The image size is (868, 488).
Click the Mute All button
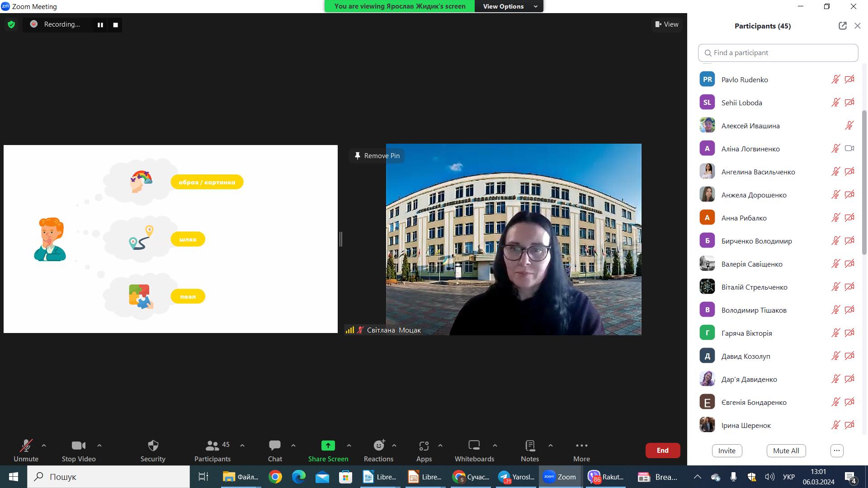(x=786, y=450)
